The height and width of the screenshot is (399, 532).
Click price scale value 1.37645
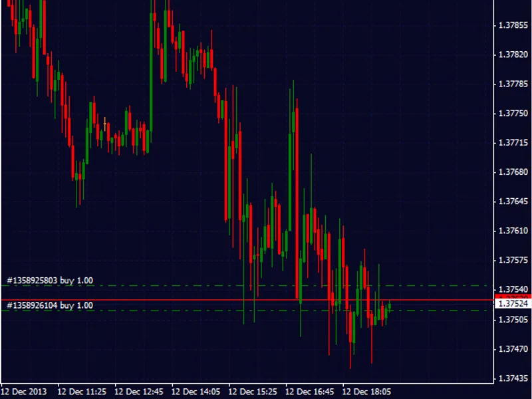(513, 201)
